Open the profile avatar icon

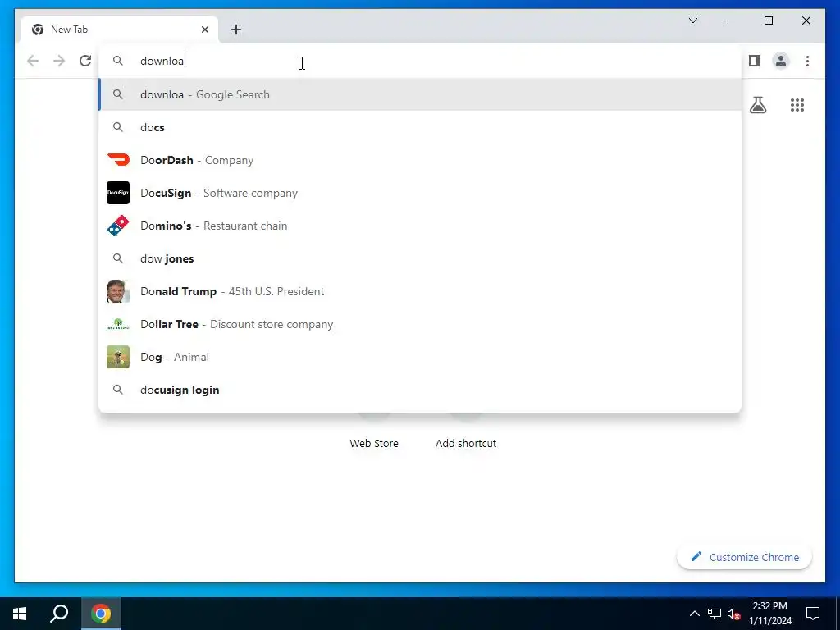[x=781, y=61]
